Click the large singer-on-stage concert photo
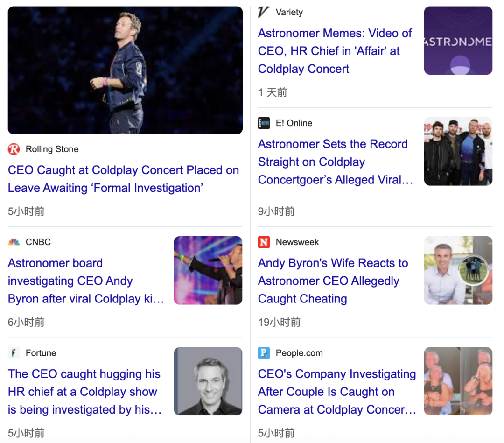Viewport: 504px width, 443px height. point(125,70)
